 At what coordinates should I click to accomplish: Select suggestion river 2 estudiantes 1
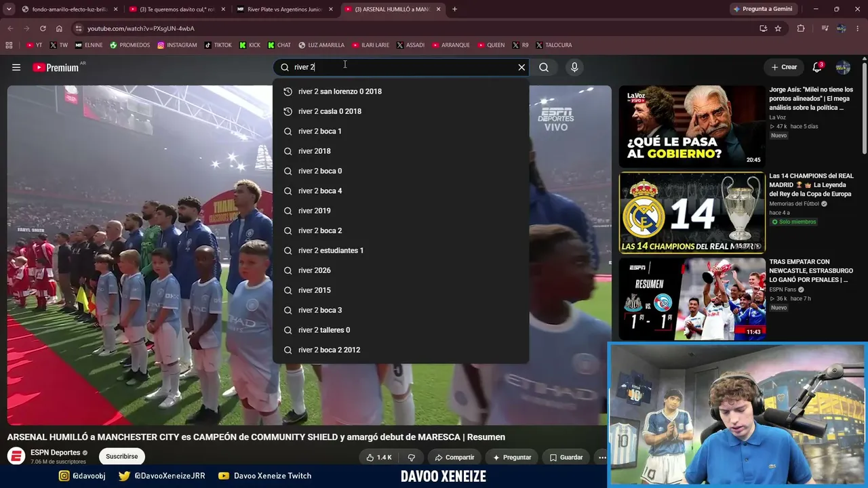pyautogui.click(x=401, y=251)
